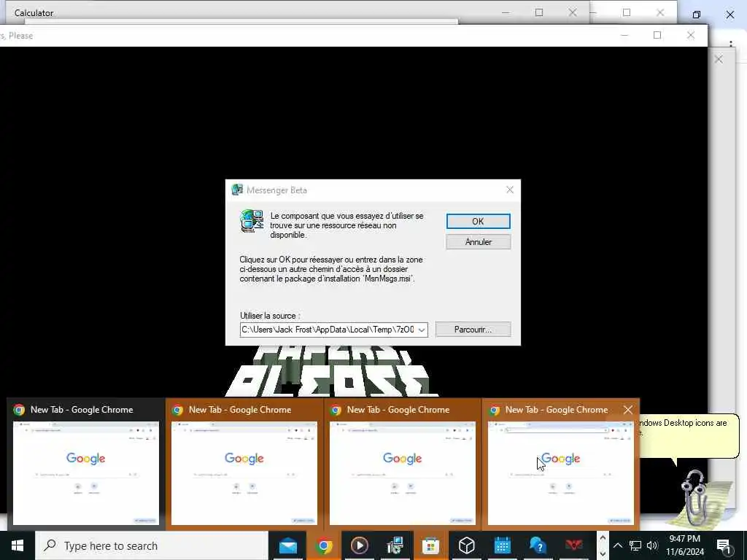Click the network computers icon in the dialog
This screenshot has height=560, width=747.
(252, 221)
